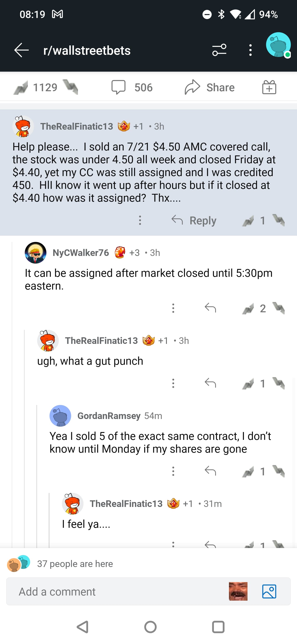Open GordanRamsey's user profile
Screen dimensions: 297x644
click(109, 416)
